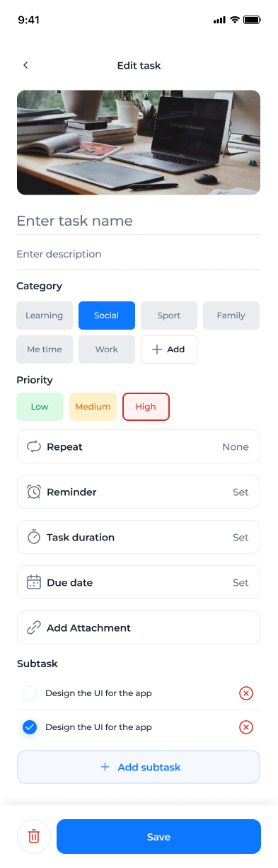The height and width of the screenshot is (868, 278).
Task: Choose the Family category chip
Action: coord(231,316)
